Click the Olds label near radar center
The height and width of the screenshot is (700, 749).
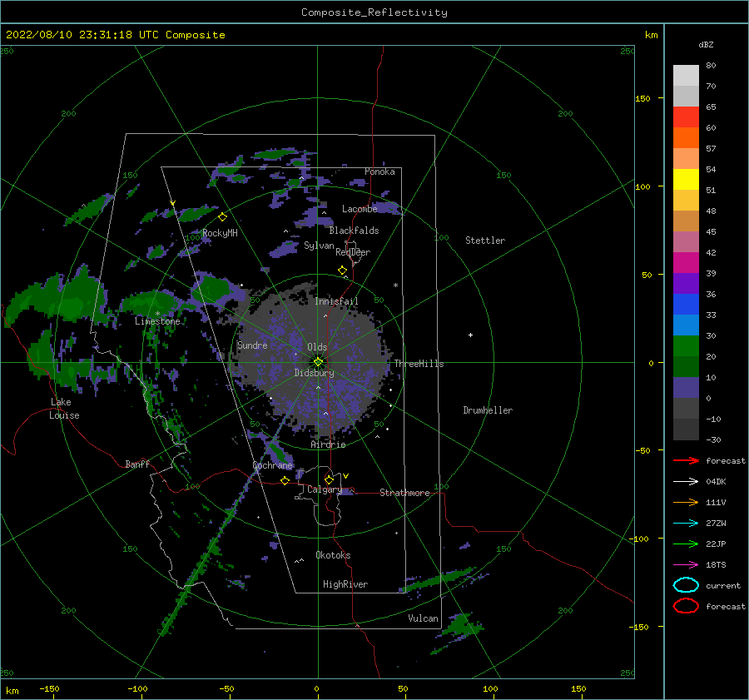[x=317, y=347]
